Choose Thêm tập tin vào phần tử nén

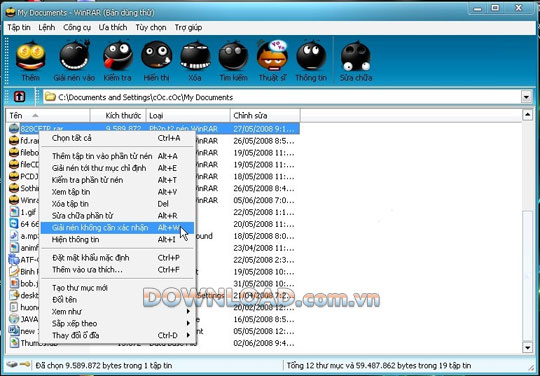coord(117,156)
